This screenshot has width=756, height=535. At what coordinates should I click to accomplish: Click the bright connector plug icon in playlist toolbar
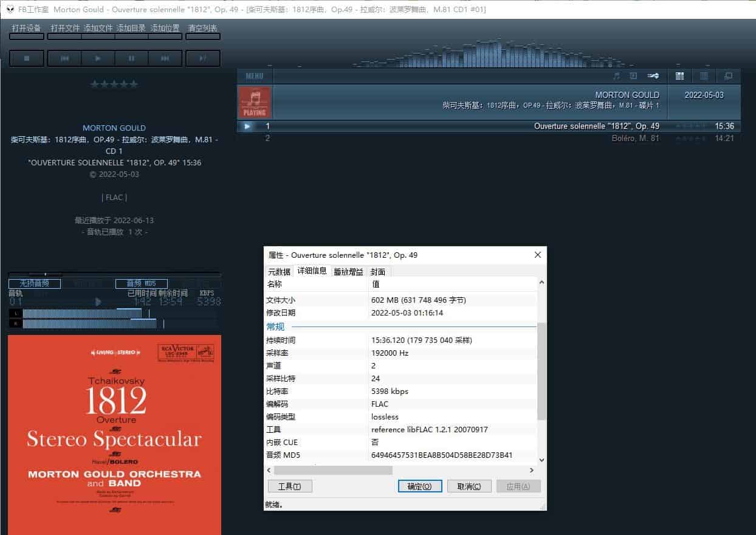pyautogui.click(x=653, y=76)
